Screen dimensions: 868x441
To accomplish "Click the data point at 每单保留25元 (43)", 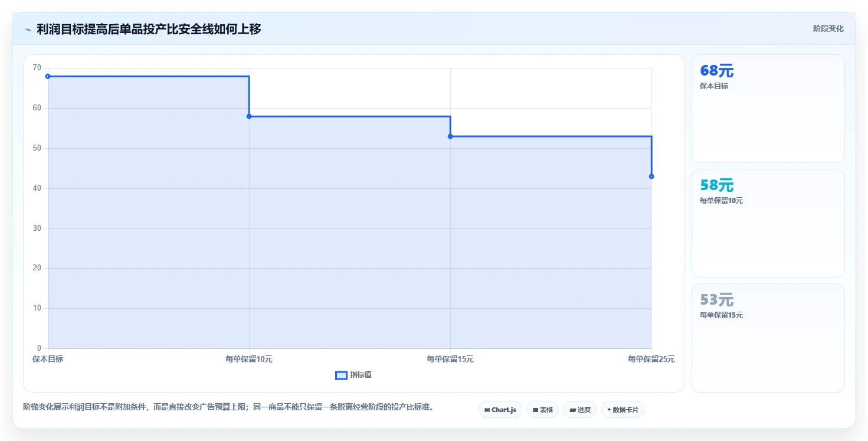I will pyautogui.click(x=651, y=177).
